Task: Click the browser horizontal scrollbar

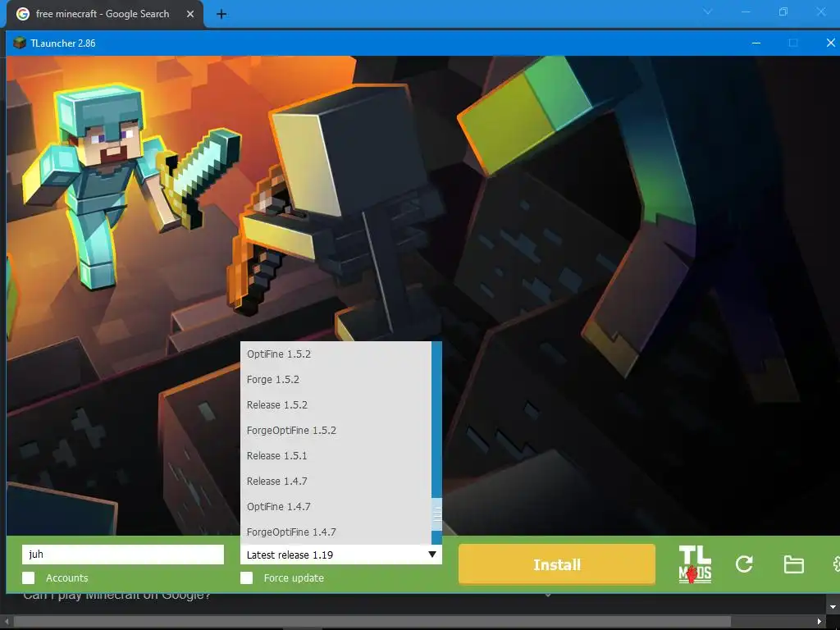Action: point(372,622)
